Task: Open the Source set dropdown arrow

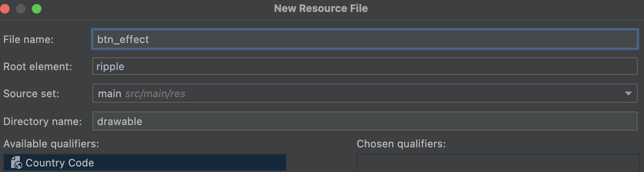Action: click(x=628, y=94)
